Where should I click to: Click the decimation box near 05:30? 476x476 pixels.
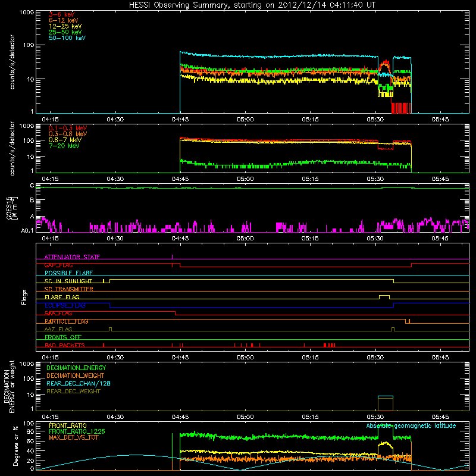coord(385,403)
